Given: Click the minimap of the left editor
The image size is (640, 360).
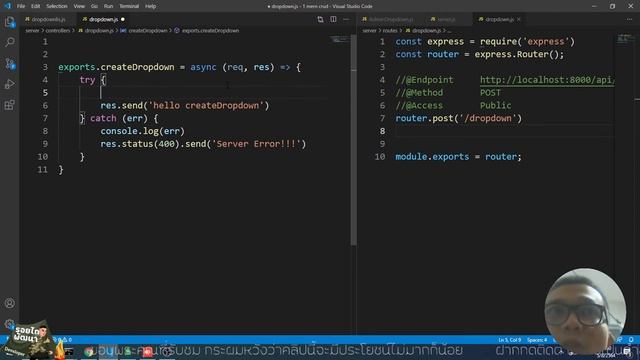Looking at the screenshot, I should (x=340, y=40).
